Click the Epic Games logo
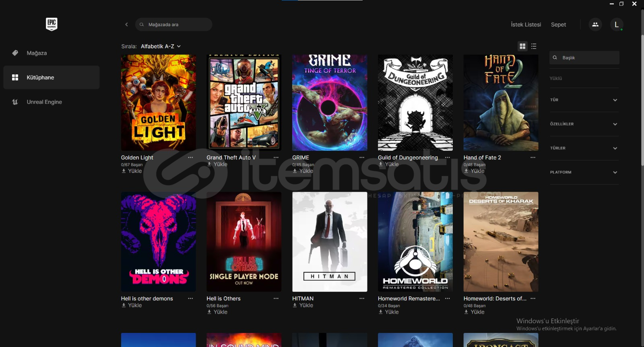This screenshot has height=347, width=644. point(52,24)
